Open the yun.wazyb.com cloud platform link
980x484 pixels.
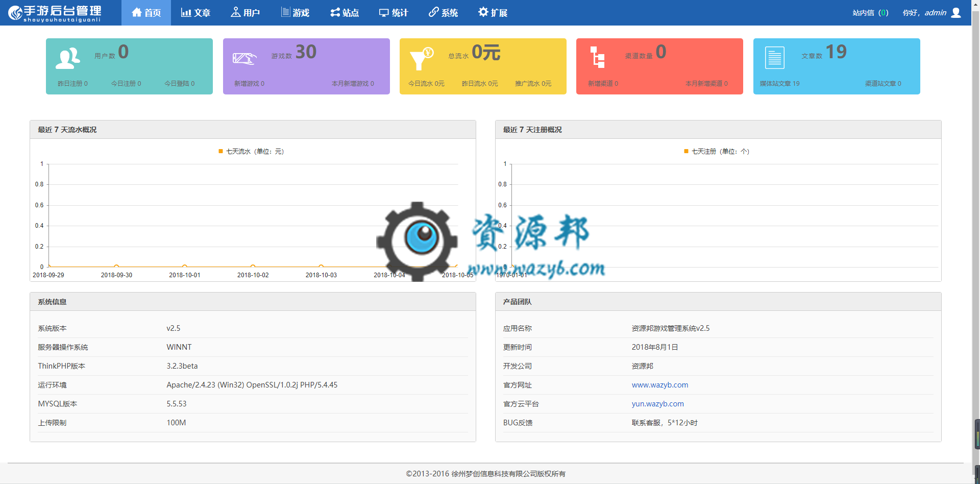click(x=657, y=404)
